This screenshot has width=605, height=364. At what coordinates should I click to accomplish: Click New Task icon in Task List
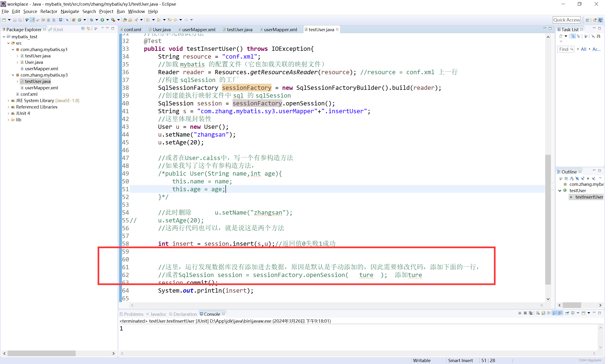561,36
